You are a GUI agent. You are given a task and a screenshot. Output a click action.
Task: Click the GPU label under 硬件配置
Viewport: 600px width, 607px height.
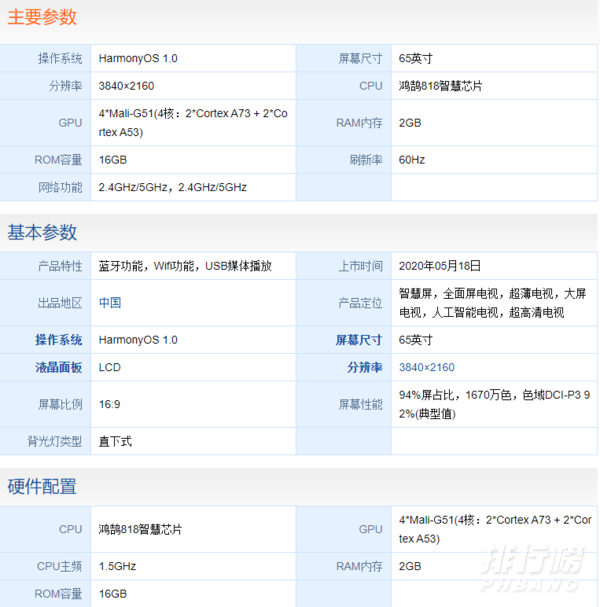coord(370,529)
